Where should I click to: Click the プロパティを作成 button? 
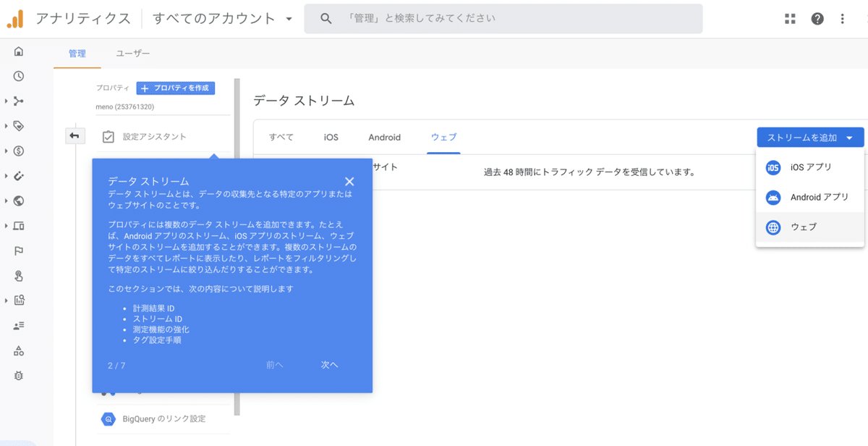[x=176, y=88]
